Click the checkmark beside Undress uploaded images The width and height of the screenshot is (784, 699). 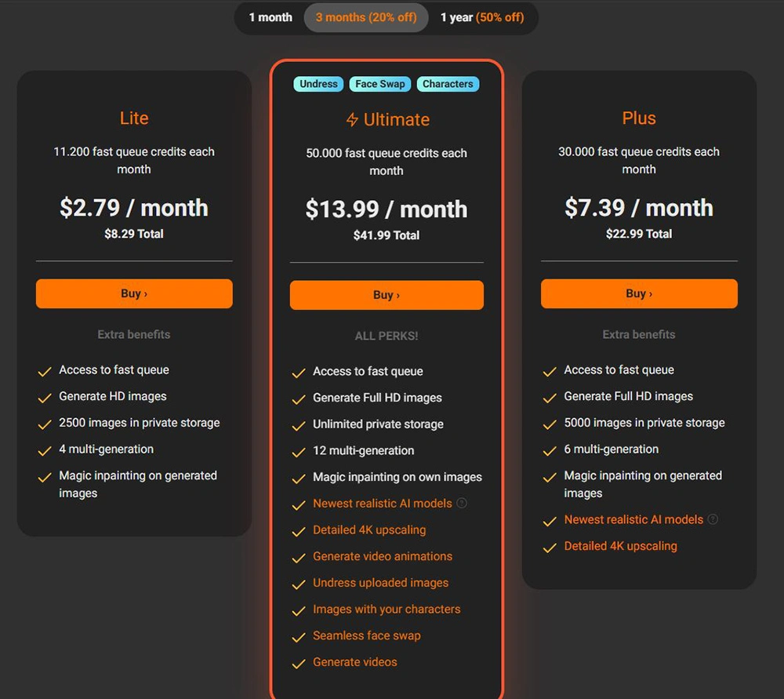pos(299,583)
